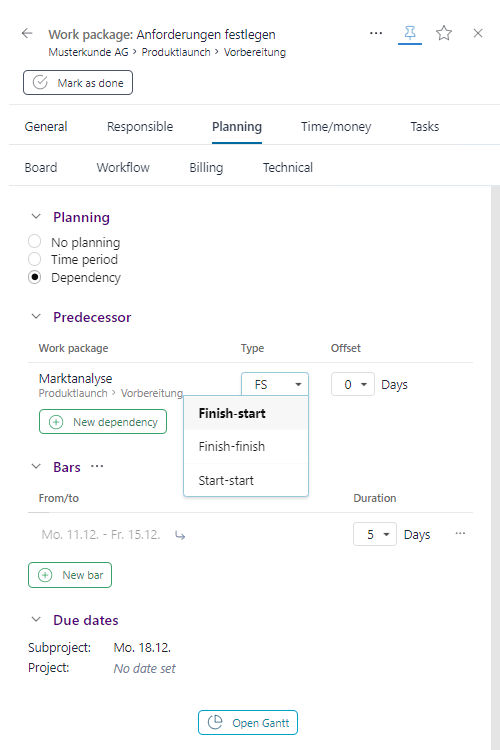Close the work package panel
500x750 pixels.
click(478, 33)
